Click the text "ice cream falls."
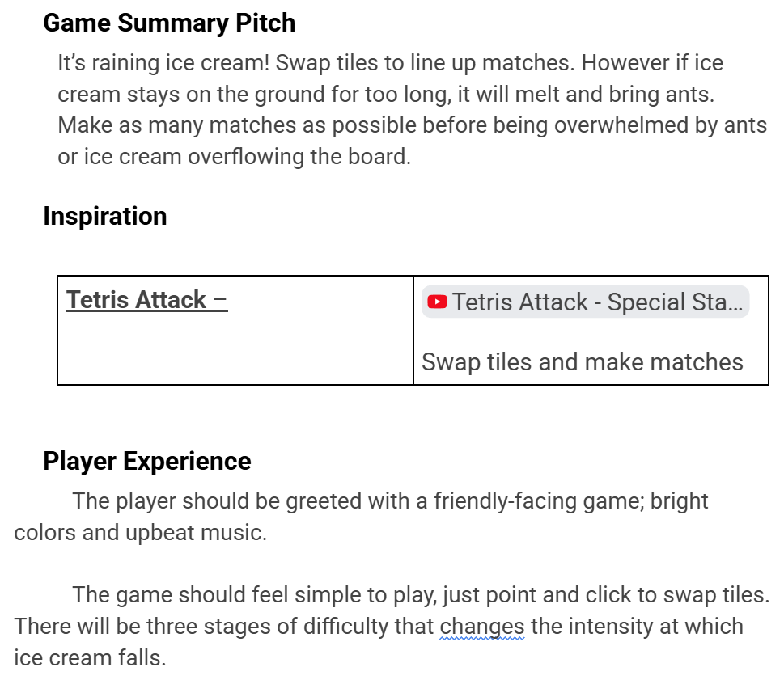This screenshot has width=784, height=680. (x=90, y=658)
